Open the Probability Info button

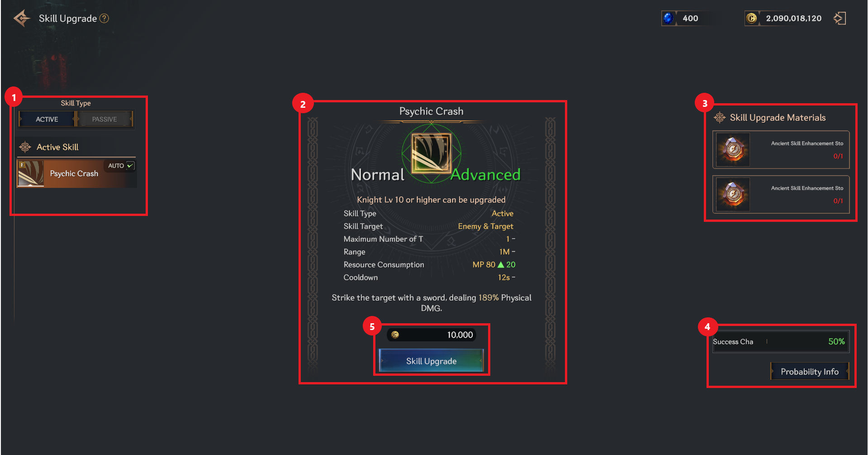click(810, 372)
